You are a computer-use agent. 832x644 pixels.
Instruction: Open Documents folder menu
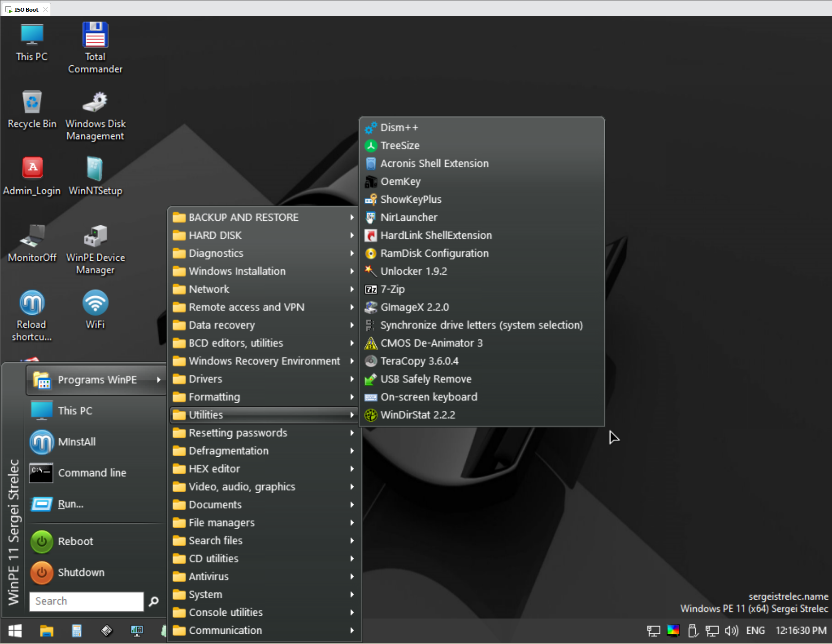pos(264,505)
